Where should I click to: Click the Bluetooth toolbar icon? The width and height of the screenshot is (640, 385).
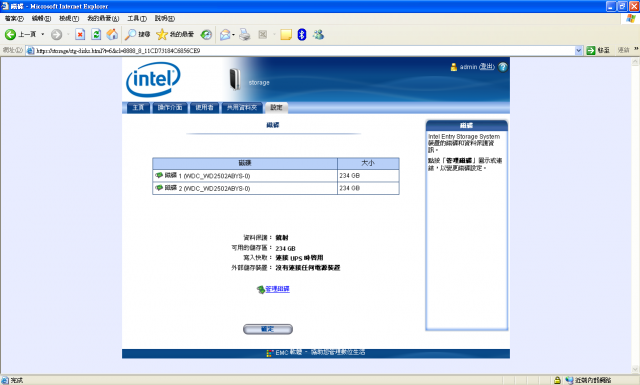pyautogui.click(x=302, y=35)
